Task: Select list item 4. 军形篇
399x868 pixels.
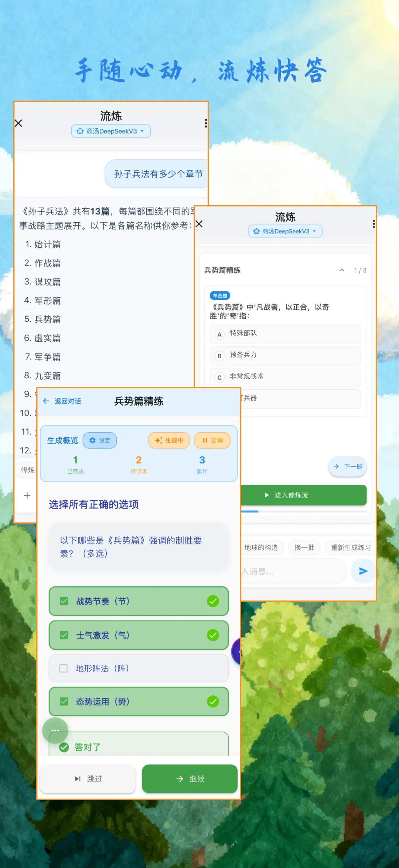Action: click(x=43, y=301)
